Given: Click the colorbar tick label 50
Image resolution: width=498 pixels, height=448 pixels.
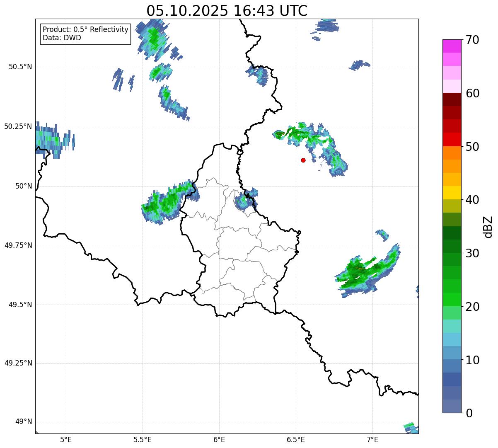Looking at the screenshot, I should tap(472, 147).
